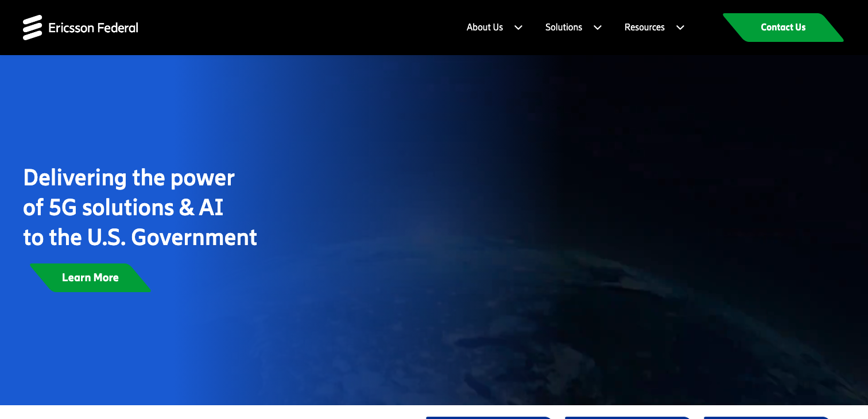Expand the Resources chevron arrow
Screen dimensions: 868x419
(680, 28)
